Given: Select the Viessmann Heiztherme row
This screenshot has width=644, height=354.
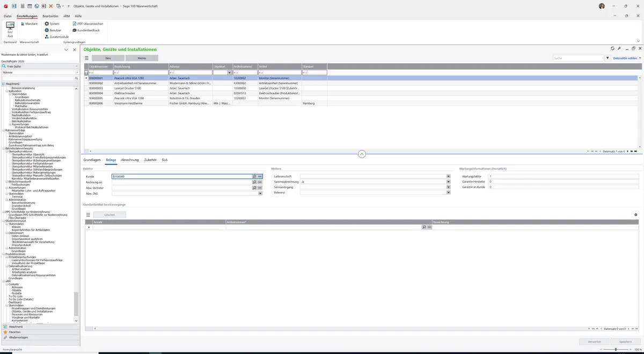Looking at the screenshot, I should pyautogui.click(x=362, y=103).
